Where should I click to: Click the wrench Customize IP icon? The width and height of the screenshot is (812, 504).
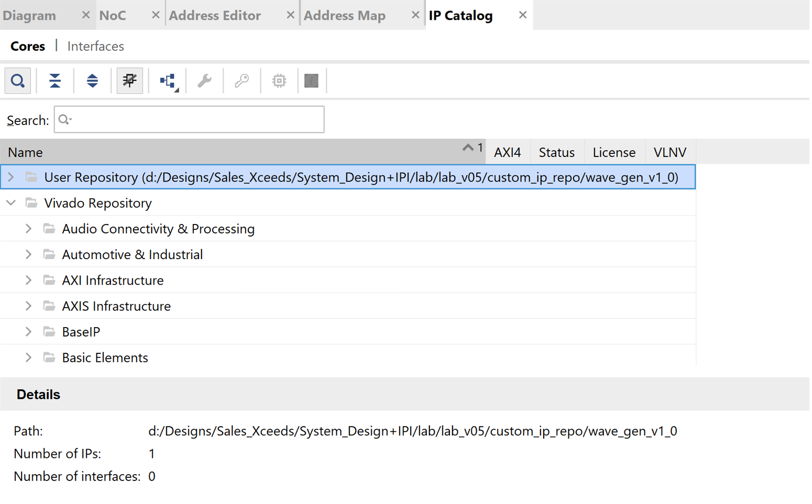[x=204, y=81]
